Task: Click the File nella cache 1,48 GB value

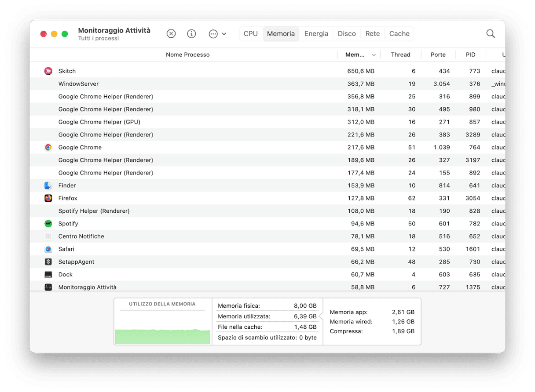Action: (305, 327)
